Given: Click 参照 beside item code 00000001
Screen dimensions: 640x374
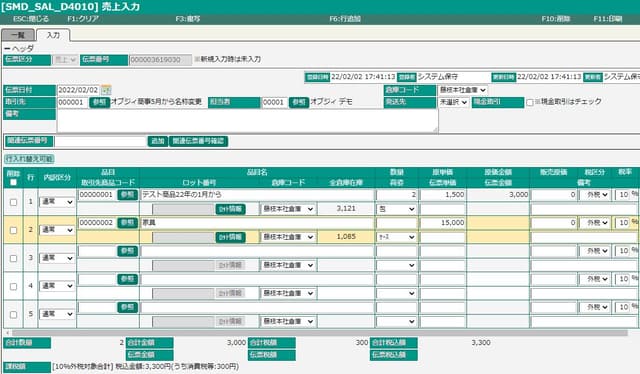Looking at the screenshot, I should click(127, 195).
